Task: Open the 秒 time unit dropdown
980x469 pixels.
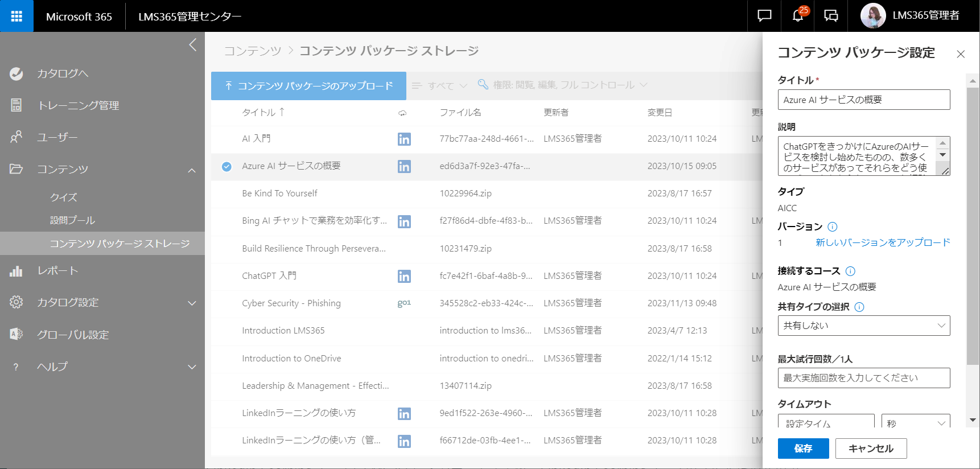Action: coord(916,421)
